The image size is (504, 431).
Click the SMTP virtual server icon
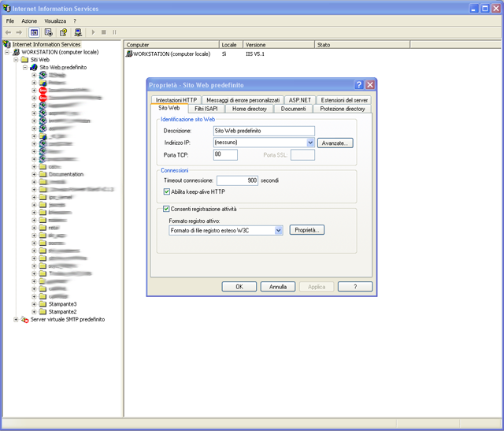(x=24, y=319)
